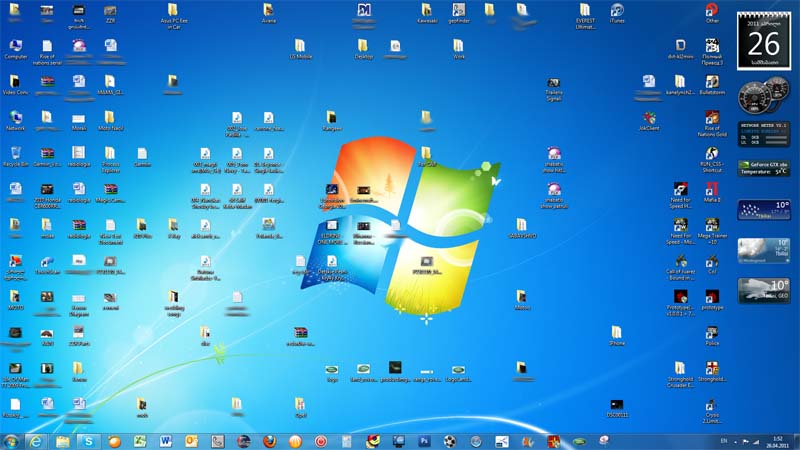
Task: Select the Rise of nations serial file
Action: coord(47,53)
